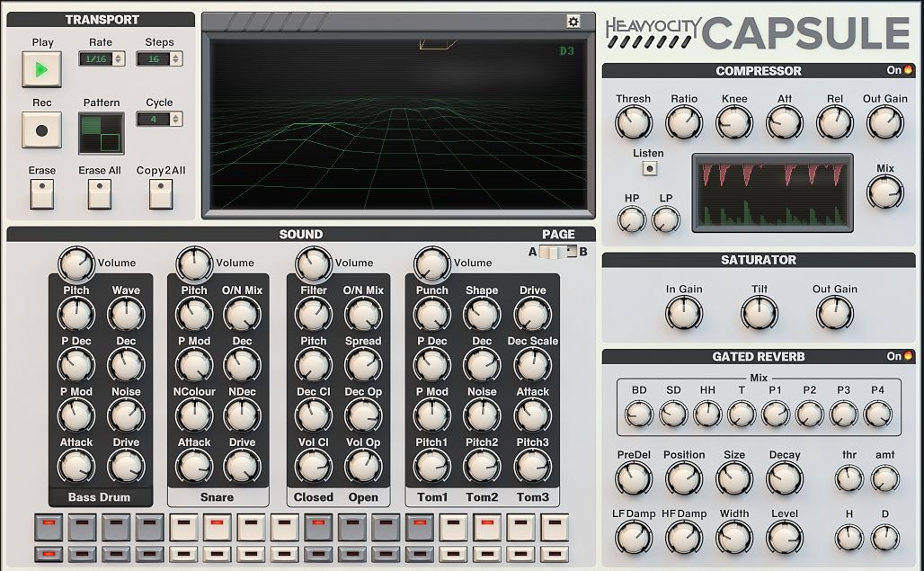Click the Snare Volume knob
924x571 pixels.
pyautogui.click(x=194, y=264)
